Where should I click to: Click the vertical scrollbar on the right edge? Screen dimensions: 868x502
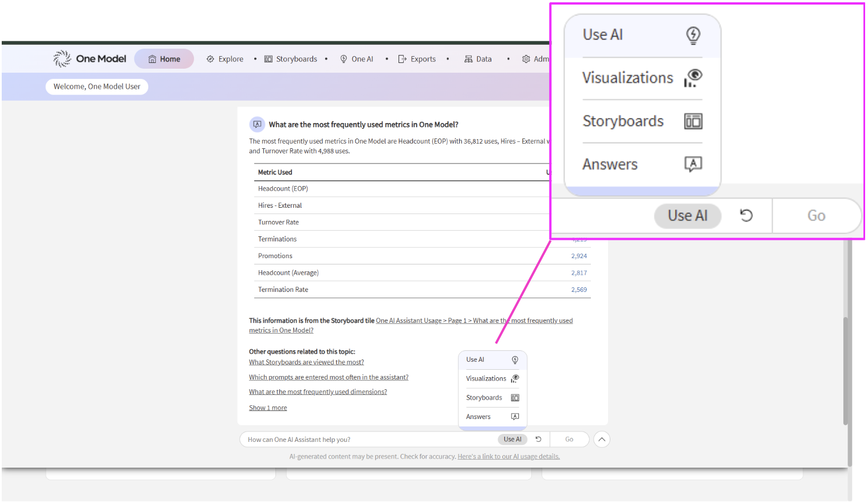coord(845,371)
